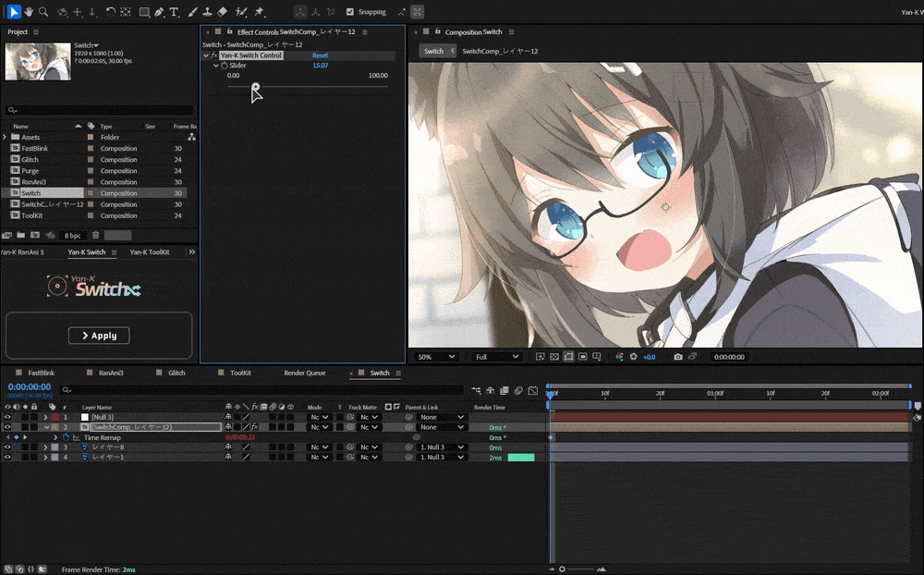Click Reset for Yan-K Switch Control
This screenshot has height=575, width=924.
(320, 55)
